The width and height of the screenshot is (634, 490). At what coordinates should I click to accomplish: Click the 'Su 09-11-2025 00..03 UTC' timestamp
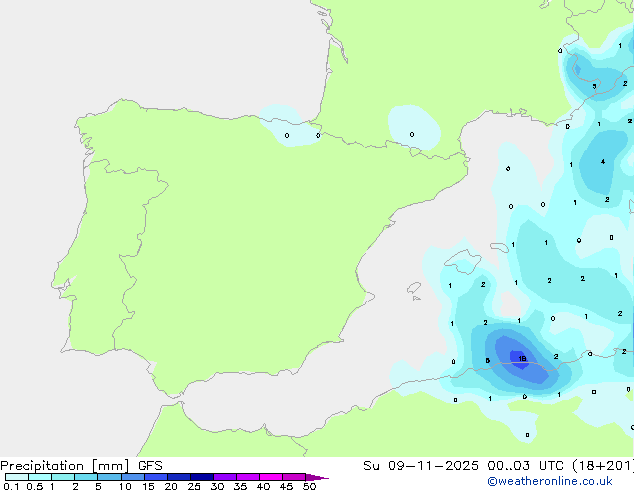pyautogui.click(x=463, y=466)
